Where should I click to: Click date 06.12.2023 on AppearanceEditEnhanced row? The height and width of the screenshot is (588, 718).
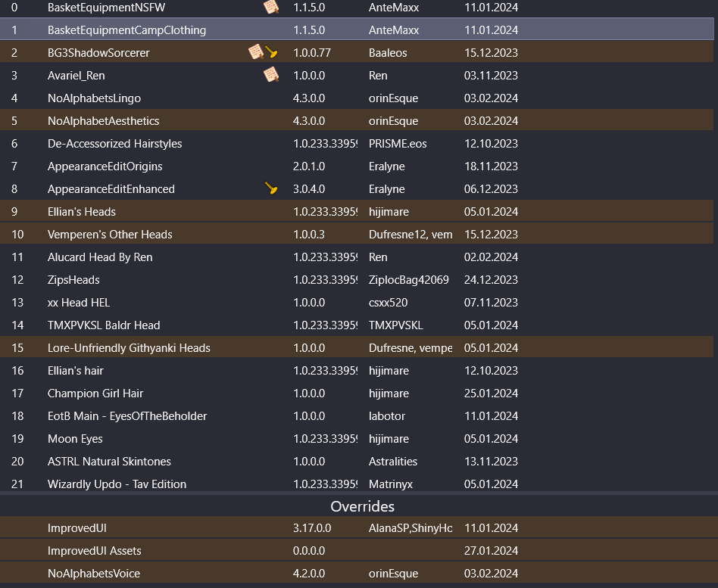pyautogui.click(x=491, y=189)
